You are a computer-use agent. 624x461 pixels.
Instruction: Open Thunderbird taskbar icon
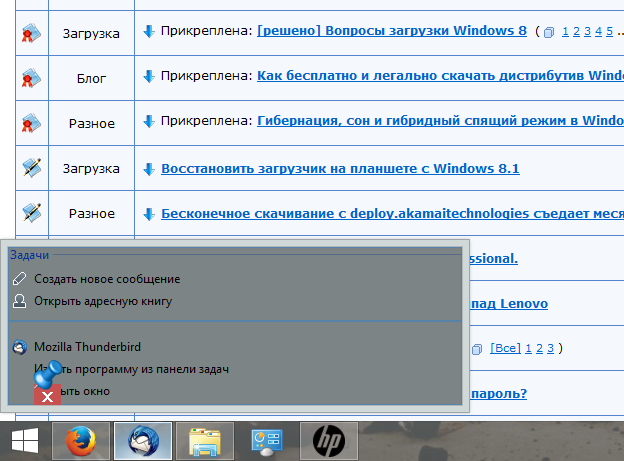coord(143,441)
